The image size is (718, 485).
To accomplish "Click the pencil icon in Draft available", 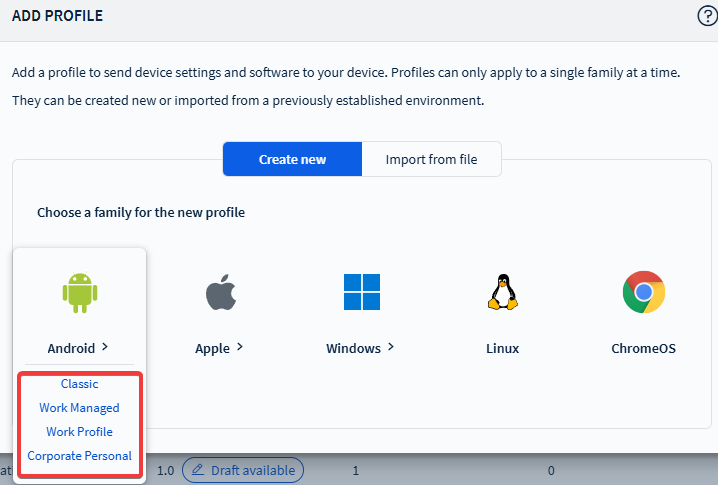I will [198, 469].
